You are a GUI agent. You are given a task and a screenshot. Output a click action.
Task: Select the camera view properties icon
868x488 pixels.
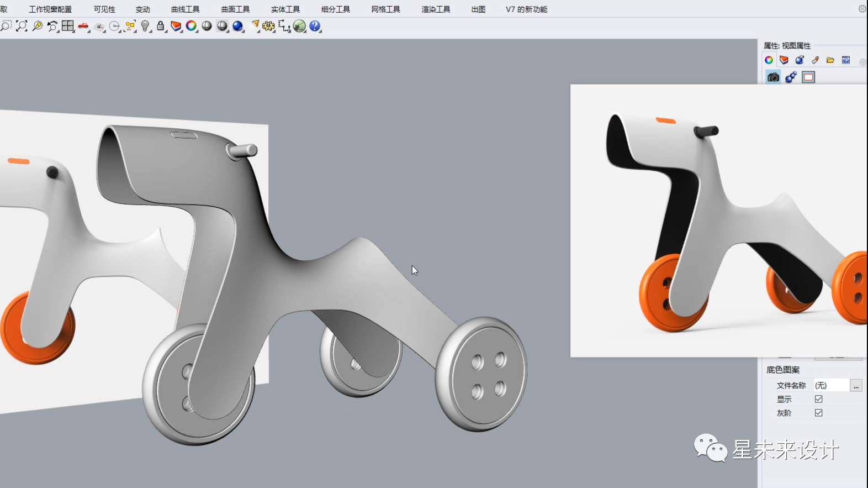coord(773,77)
